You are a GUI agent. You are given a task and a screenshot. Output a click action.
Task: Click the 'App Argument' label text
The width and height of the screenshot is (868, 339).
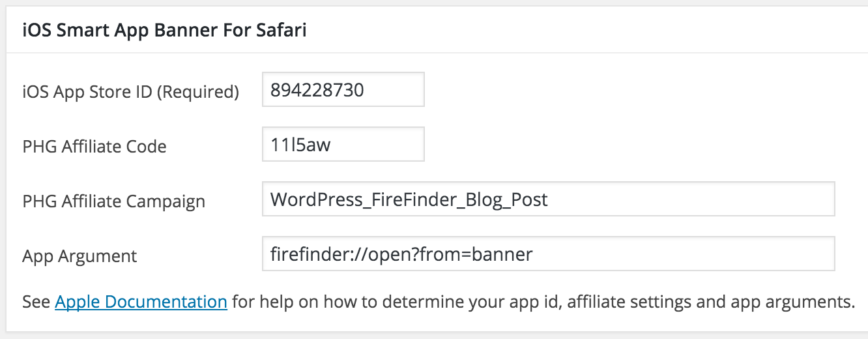coord(80,256)
